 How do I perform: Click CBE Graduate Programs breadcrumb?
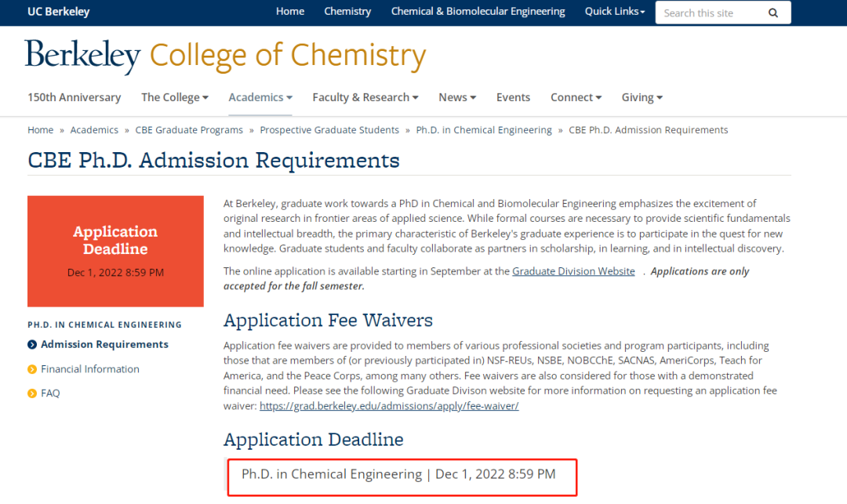189,130
